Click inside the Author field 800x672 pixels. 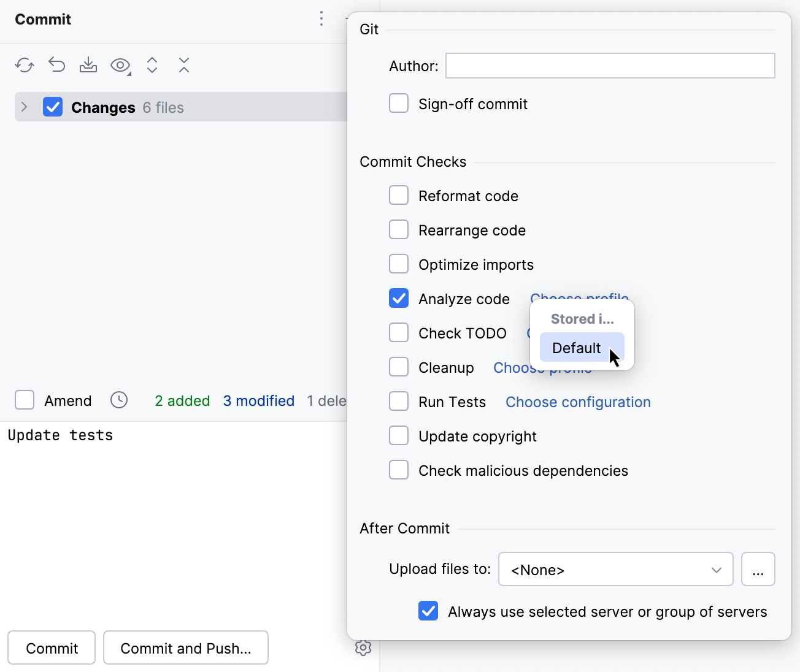coord(610,66)
